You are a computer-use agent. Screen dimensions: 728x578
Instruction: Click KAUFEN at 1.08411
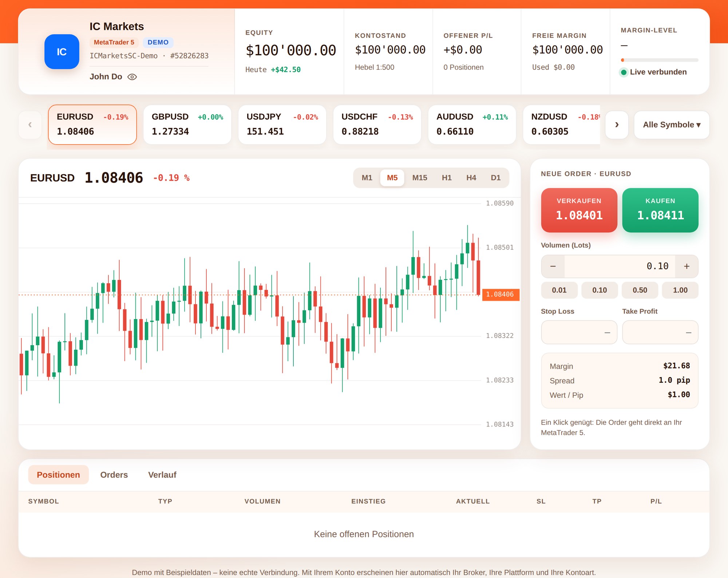click(x=660, y=210)
